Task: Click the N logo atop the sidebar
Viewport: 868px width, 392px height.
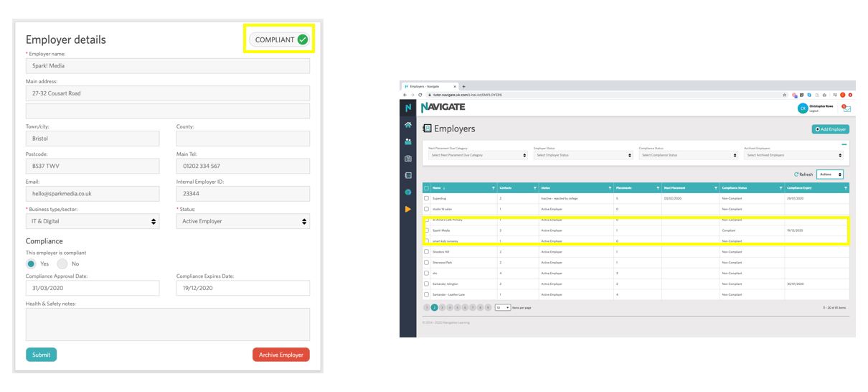Action: pyautogui.click(x=407, y=108)
